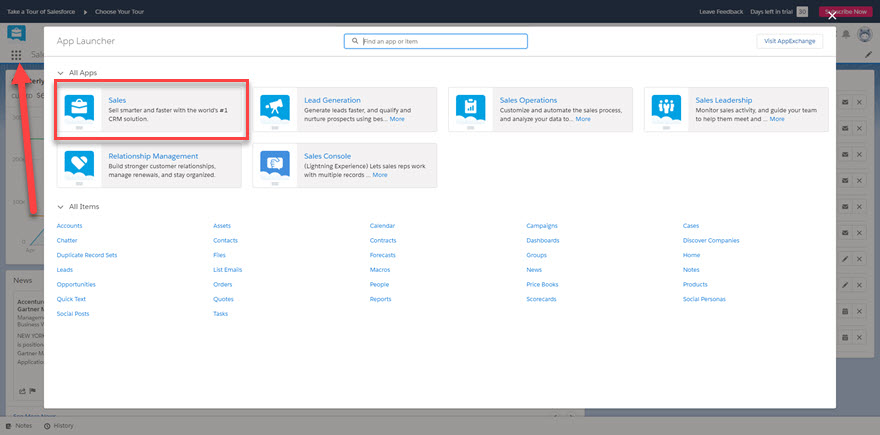Click the Sales Operations clipboard icon
Screen dimensions: 880x435
[x=471, y=108]
